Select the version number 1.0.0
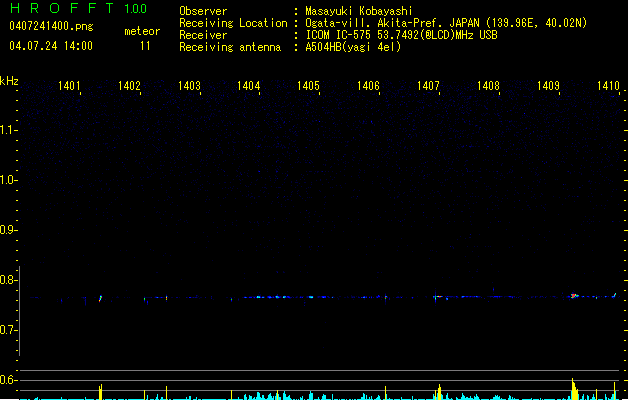 coord(136,9)
